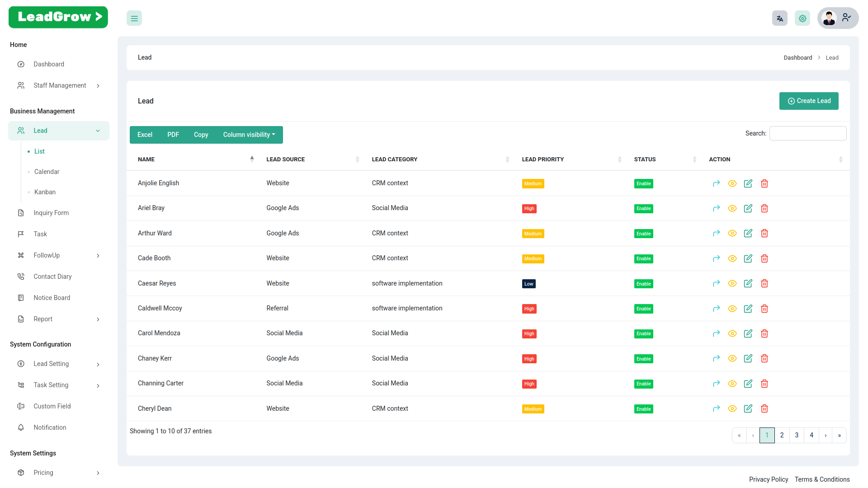Image resolution: width=868 pixels, height=488 pixels.
Task: Focus the lead Search input field
Action: [808, 133]
